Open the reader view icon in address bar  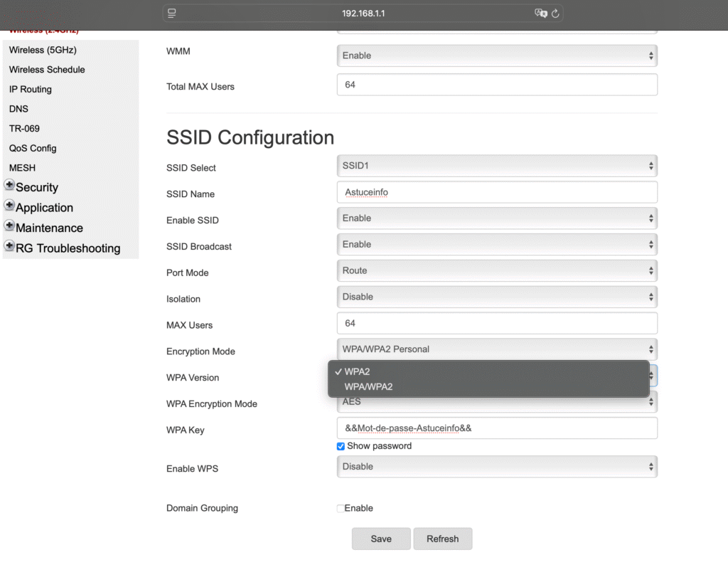[172, 14]
